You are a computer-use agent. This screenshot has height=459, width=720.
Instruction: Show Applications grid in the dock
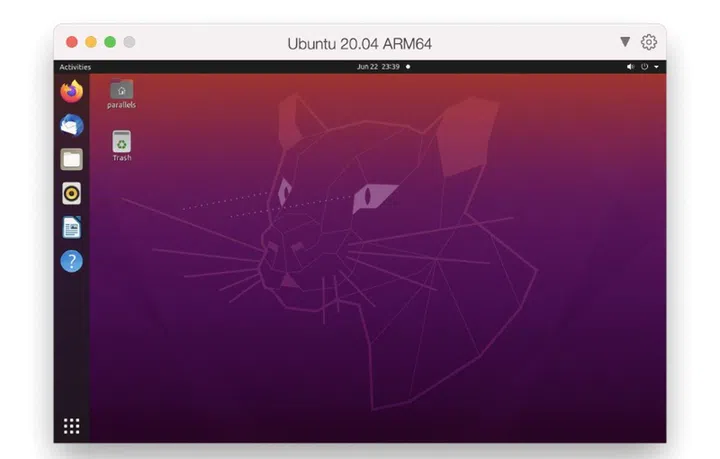click(x=72, y=426)
